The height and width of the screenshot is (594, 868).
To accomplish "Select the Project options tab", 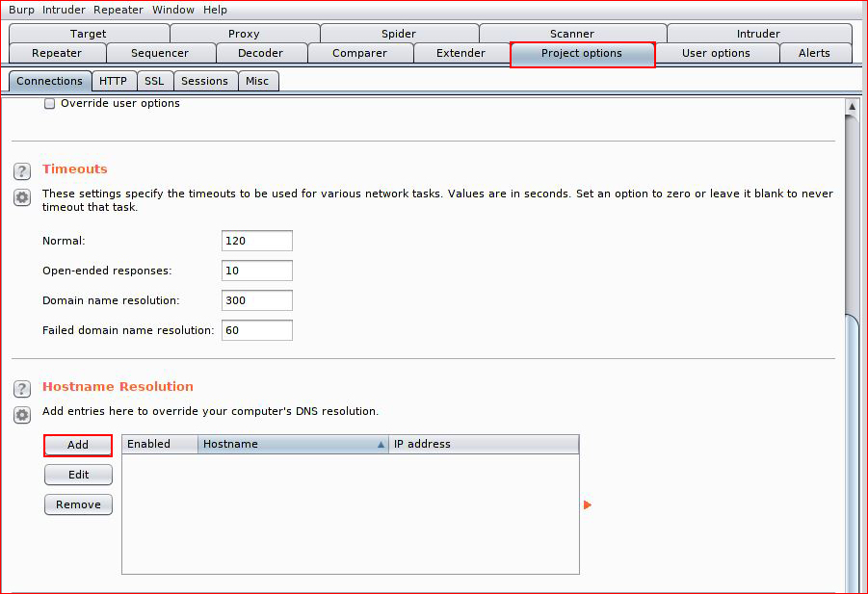I will [x=582, y=54].
